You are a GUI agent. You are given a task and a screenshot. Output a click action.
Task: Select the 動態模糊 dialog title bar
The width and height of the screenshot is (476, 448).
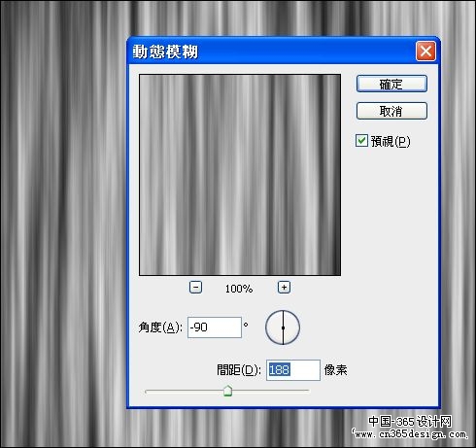point(272,52)
